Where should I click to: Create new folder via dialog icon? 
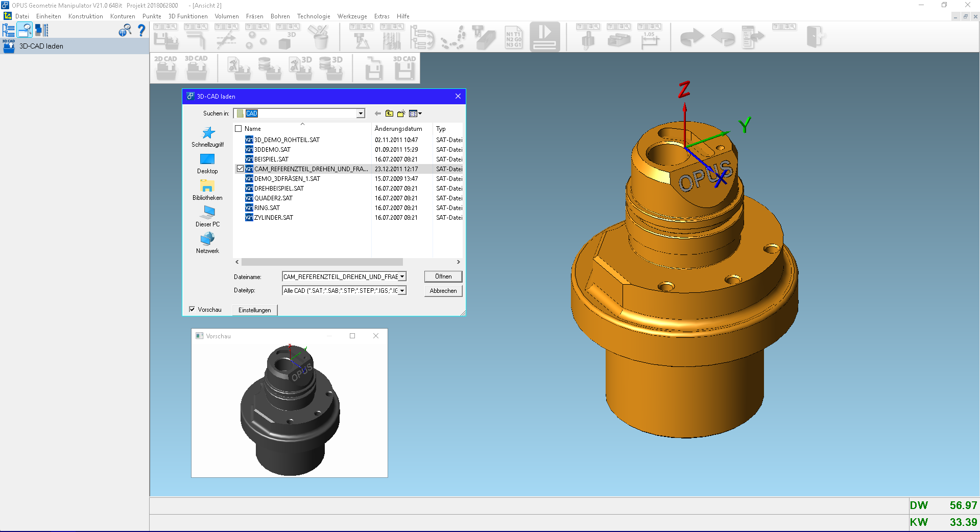pos(401,113)
